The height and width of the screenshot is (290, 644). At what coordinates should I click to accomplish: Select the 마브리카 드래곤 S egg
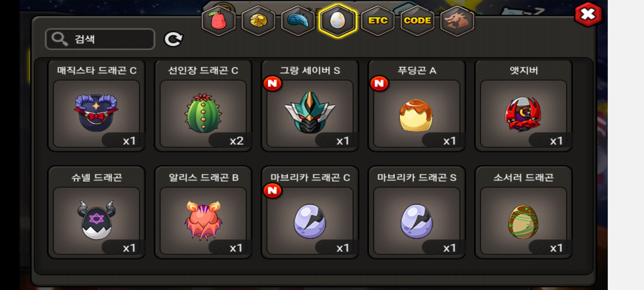pos(417,213)
